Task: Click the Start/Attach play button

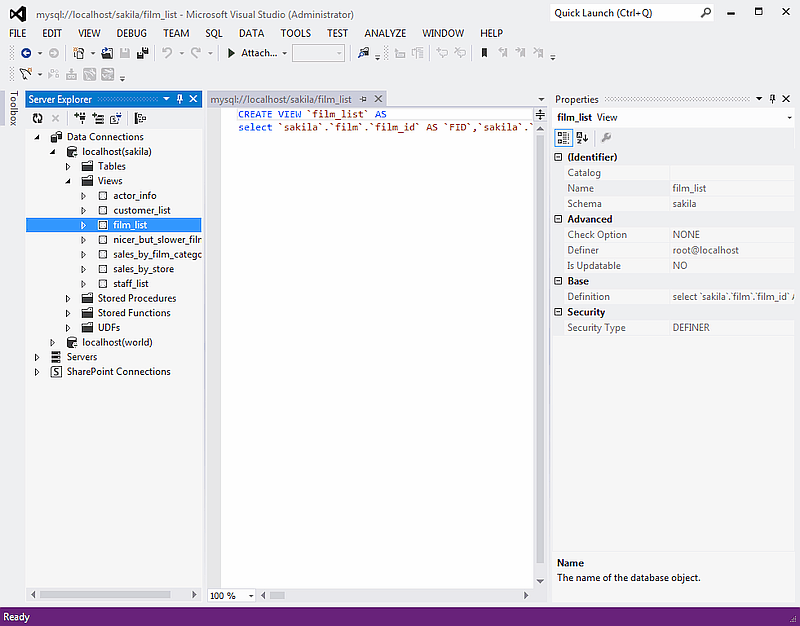Action: pos(231,53)
